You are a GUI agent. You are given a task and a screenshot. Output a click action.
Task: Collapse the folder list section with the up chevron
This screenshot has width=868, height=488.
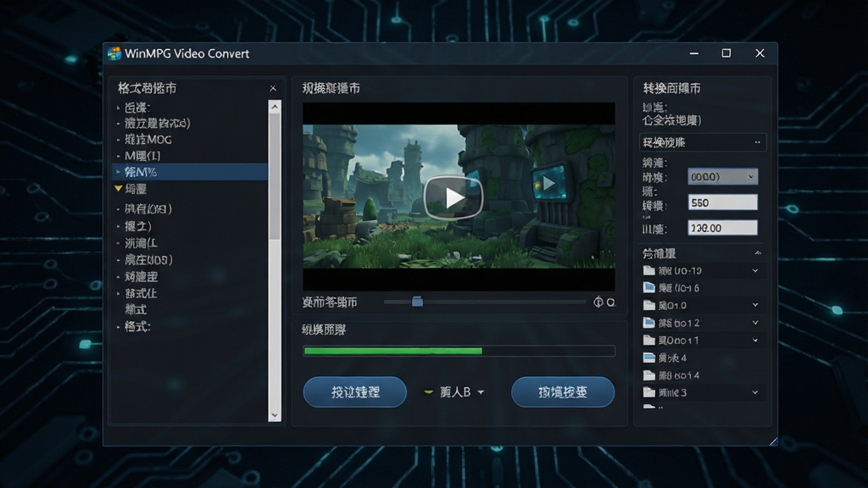click(x=758, y=253)
